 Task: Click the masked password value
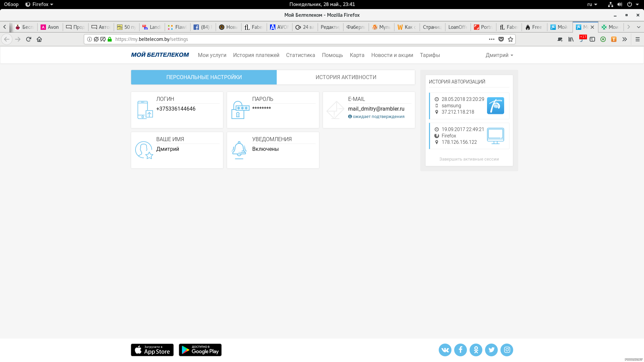(262, 108)
